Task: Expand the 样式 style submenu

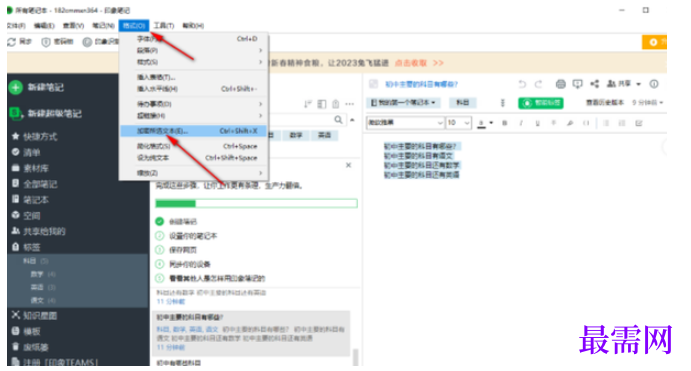Action: point(194,62)
